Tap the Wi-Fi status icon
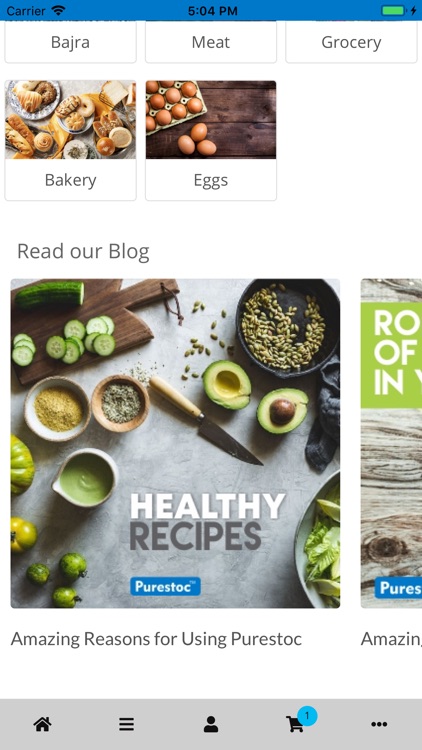Image resolution: width=422 pixels, height=750 pixels. [x=58, y=10]
